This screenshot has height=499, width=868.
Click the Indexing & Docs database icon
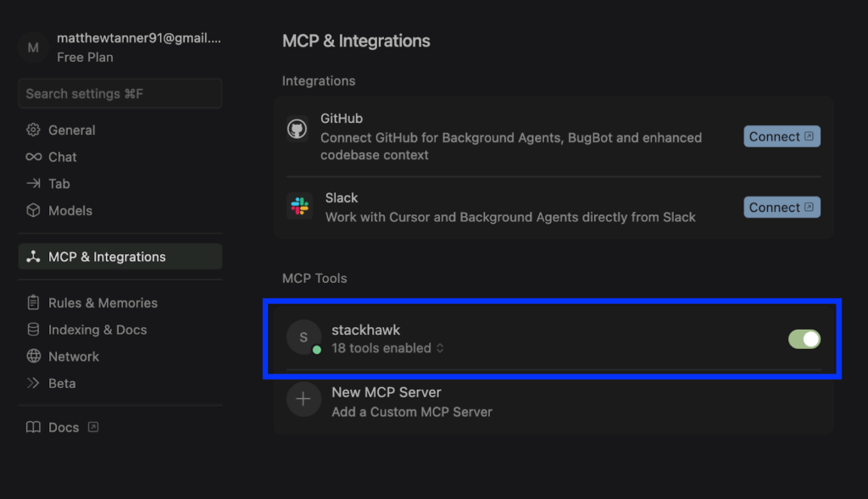click(33, 330)
